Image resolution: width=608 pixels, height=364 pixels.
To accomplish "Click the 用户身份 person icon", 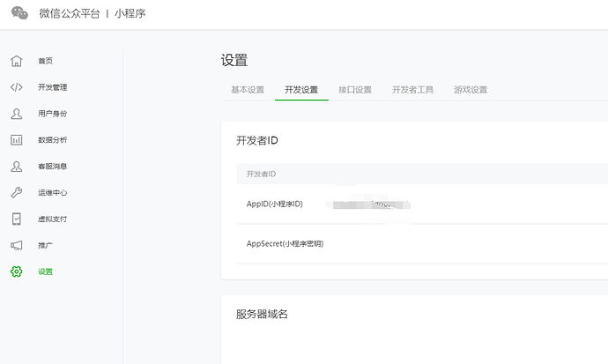I will coord(16,114).
